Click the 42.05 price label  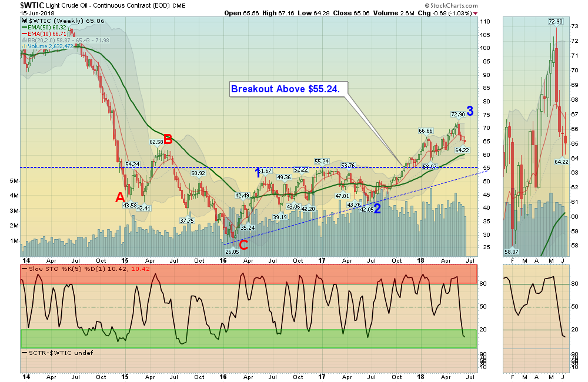[x=366, y=210]
